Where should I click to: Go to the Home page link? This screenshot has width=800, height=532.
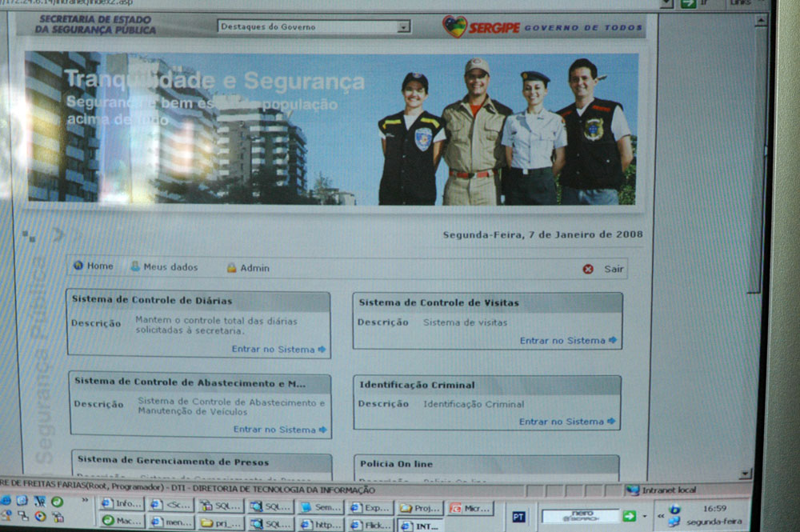[x=94, y=266]
